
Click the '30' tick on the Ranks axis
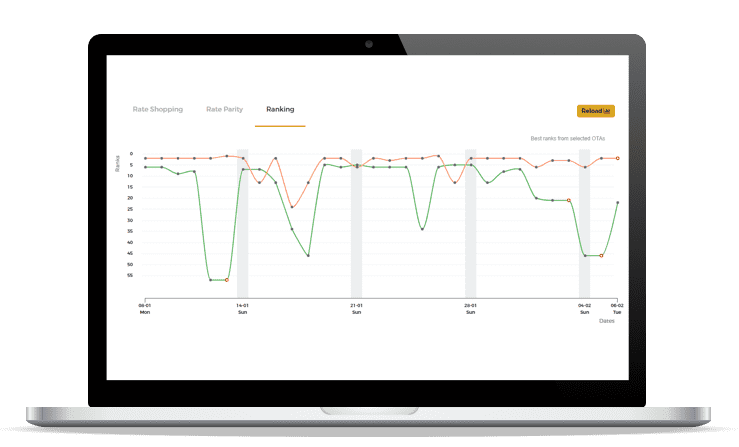pos(130,220)
